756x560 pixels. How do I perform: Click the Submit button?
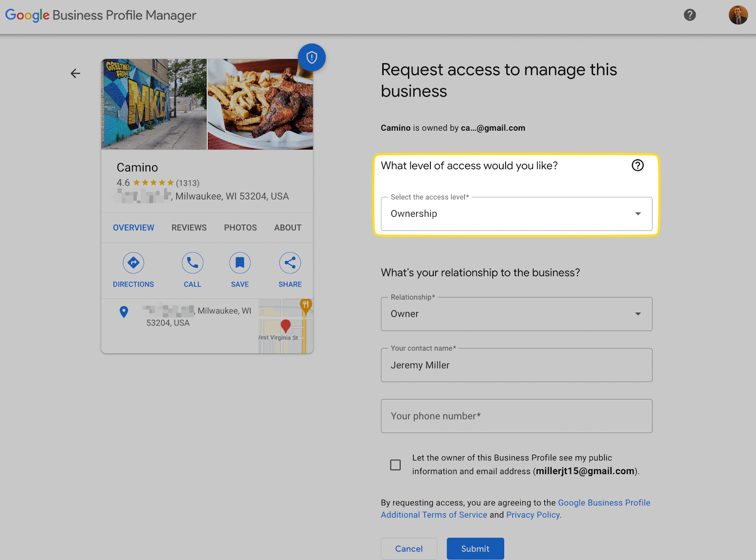(475, 549)
